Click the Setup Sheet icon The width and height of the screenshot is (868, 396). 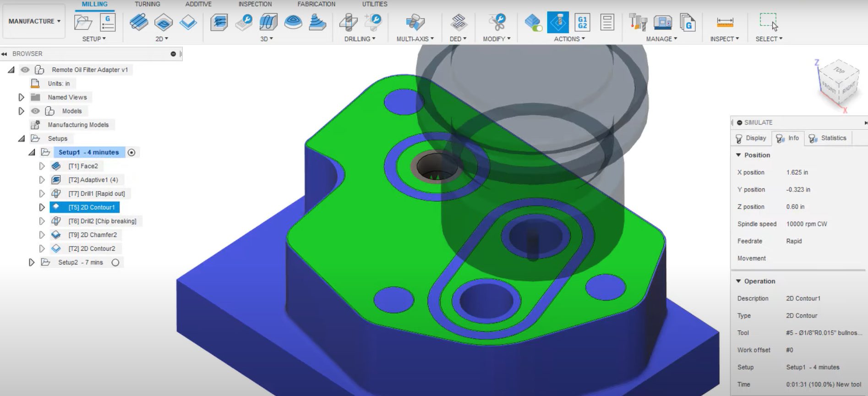[x=607, y=22]
